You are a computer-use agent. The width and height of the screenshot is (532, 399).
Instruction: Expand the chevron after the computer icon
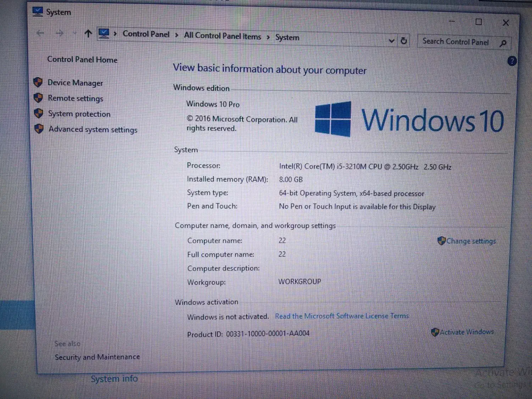pos(115,34)
